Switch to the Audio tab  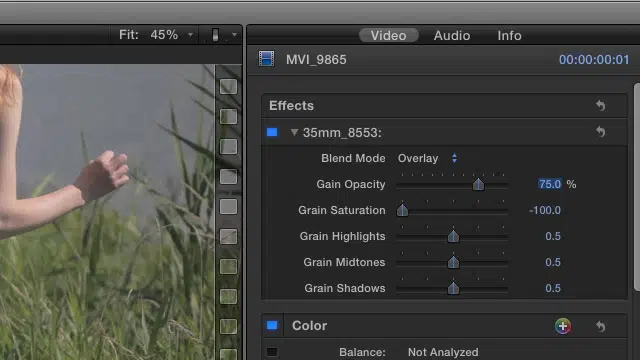tap(452, 36)
